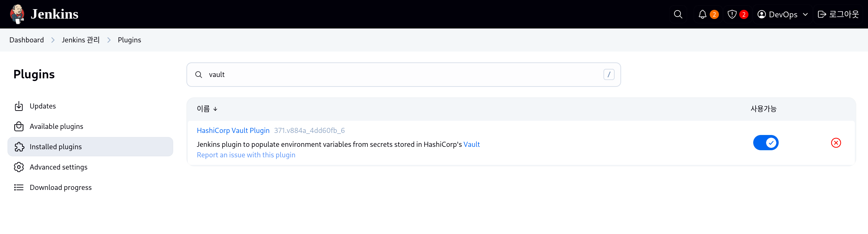The height and width of the screenshot is (234, 868).
Task: Click Report an issue with this plugin
Action: pyautogui.click(x=246, y=155)
